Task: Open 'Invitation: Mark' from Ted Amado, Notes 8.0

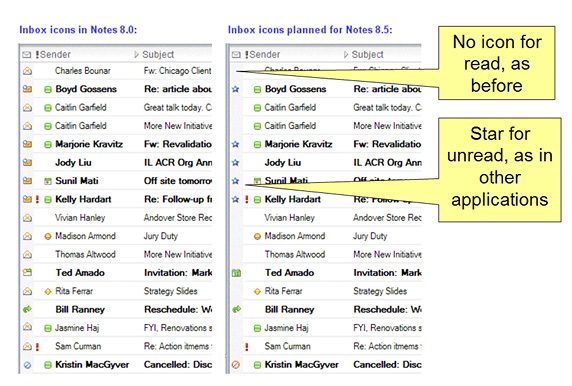Action: pyautogui.click(x=178, y=273)
